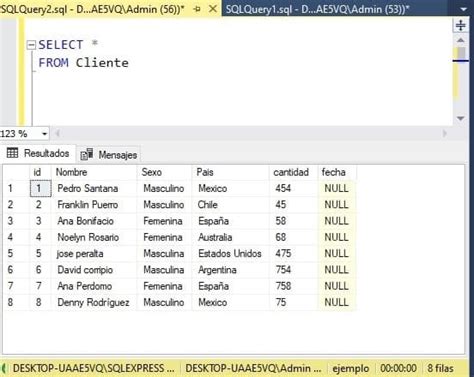Click the Masculina cell in jose peralta's row

164,253
